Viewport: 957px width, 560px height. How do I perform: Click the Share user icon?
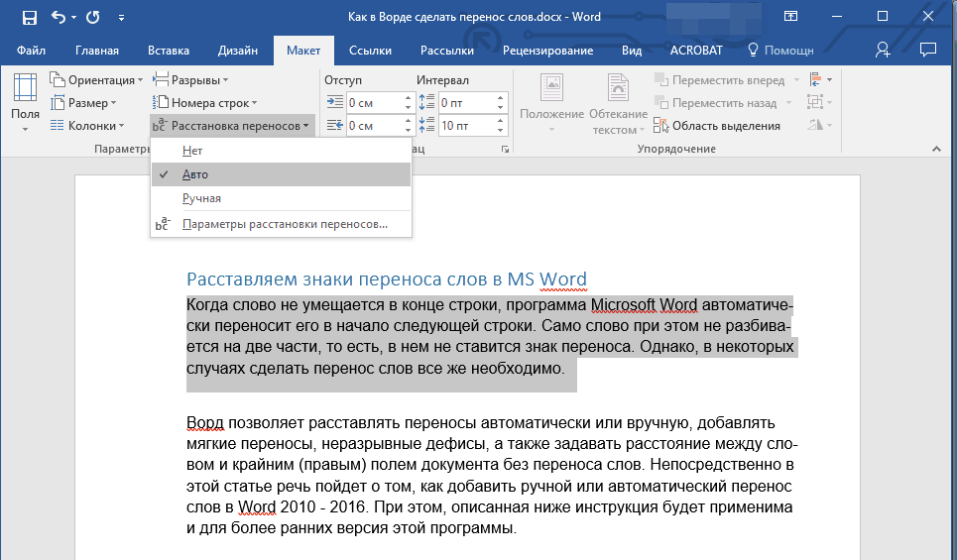tap(883, 50)
